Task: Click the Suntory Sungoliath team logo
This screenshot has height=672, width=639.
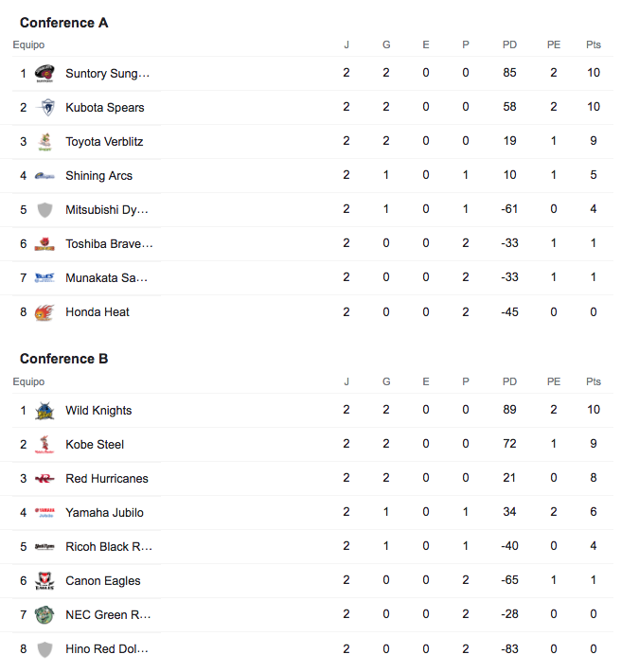Action: pyautogui.click(x=44, y=73)
